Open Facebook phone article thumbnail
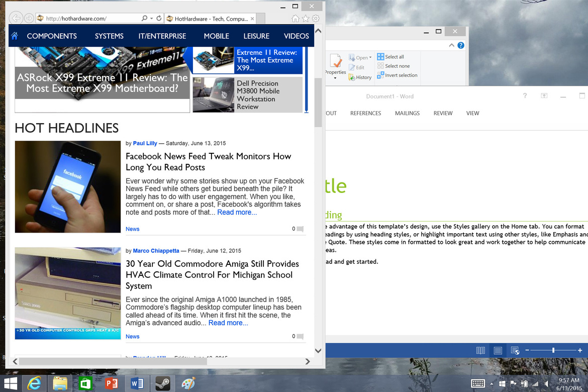This screenshot has height=392, width=588. pyautogui.click(x=68, y=187)
